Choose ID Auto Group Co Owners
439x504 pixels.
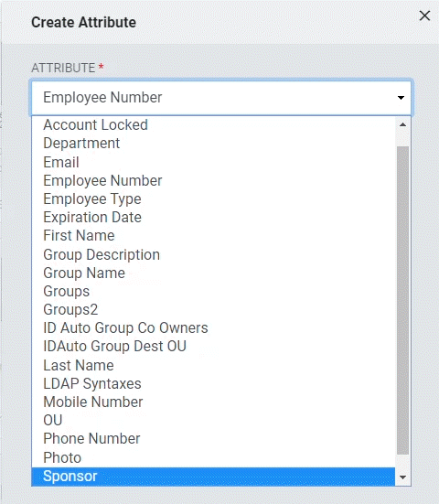pyautogui.click(x=213, y=327)
